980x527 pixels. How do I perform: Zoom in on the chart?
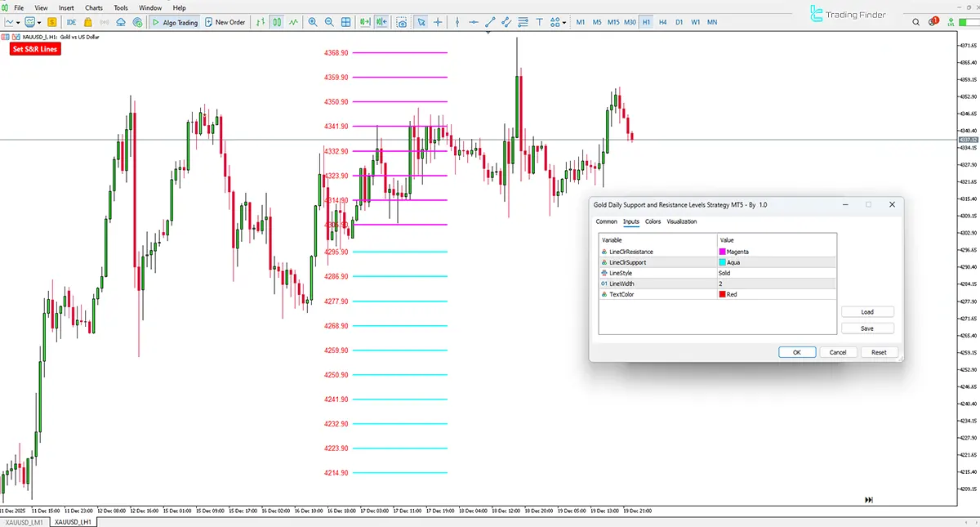point(313,22)
